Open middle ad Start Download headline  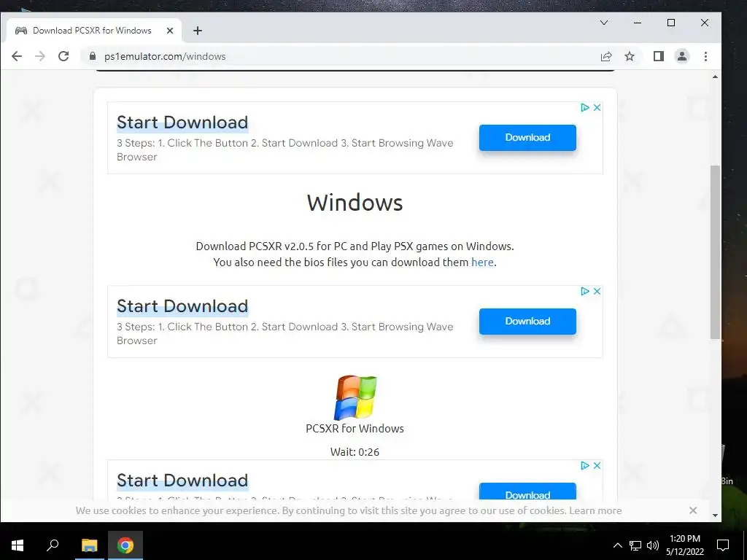182,306
